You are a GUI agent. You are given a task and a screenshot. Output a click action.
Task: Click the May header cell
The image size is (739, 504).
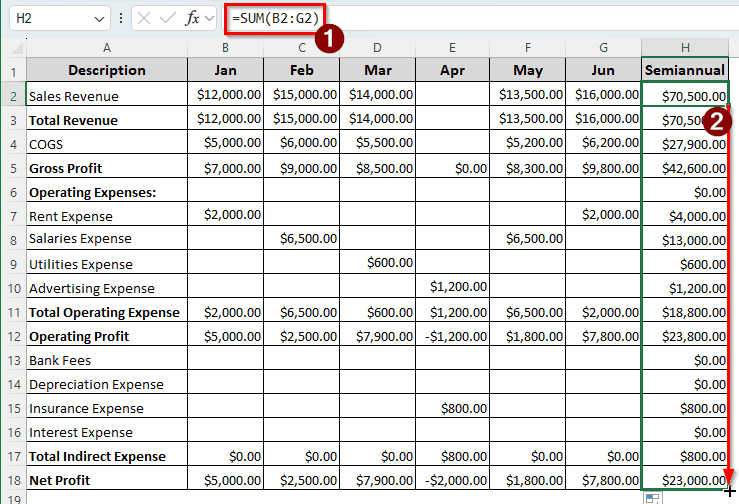pos(528,70)
